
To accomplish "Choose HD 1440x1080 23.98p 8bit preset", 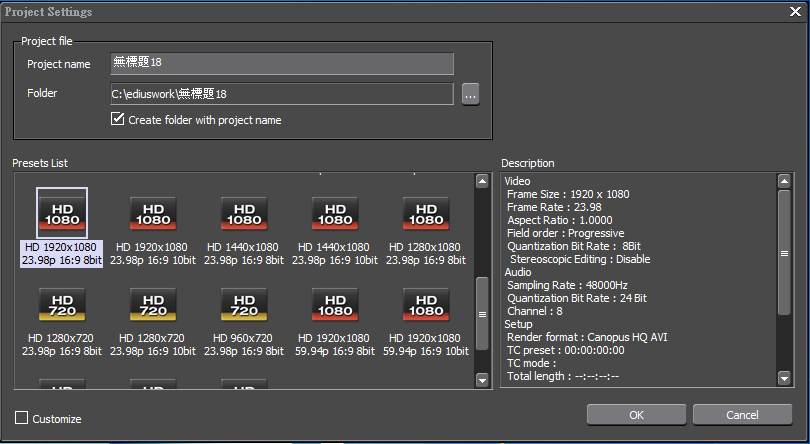I will [x=243, y=213].
